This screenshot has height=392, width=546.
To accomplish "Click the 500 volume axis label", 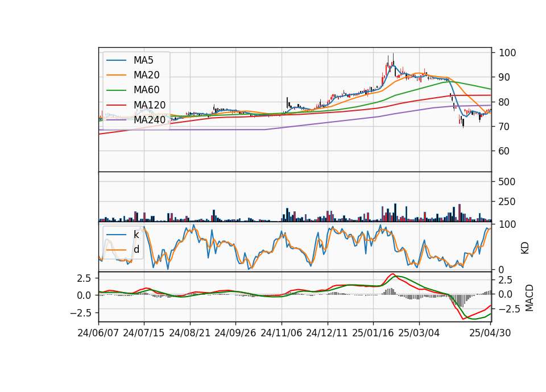I will click(507, 182).
